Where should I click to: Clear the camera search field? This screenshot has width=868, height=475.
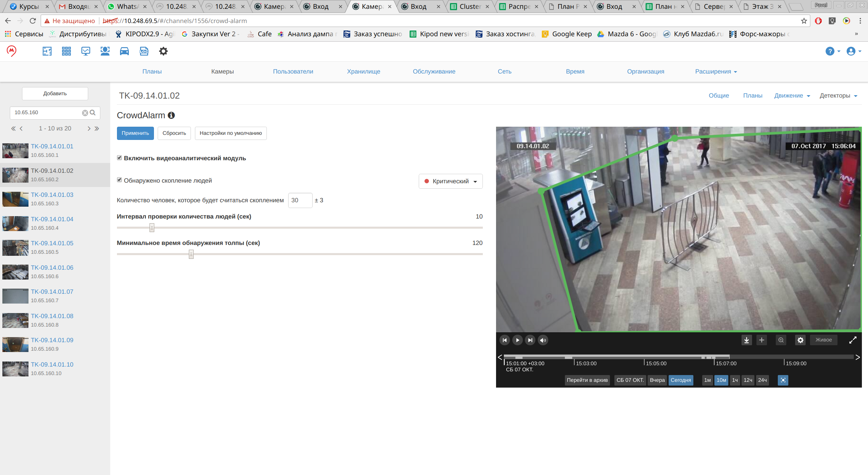pos(85,113)
